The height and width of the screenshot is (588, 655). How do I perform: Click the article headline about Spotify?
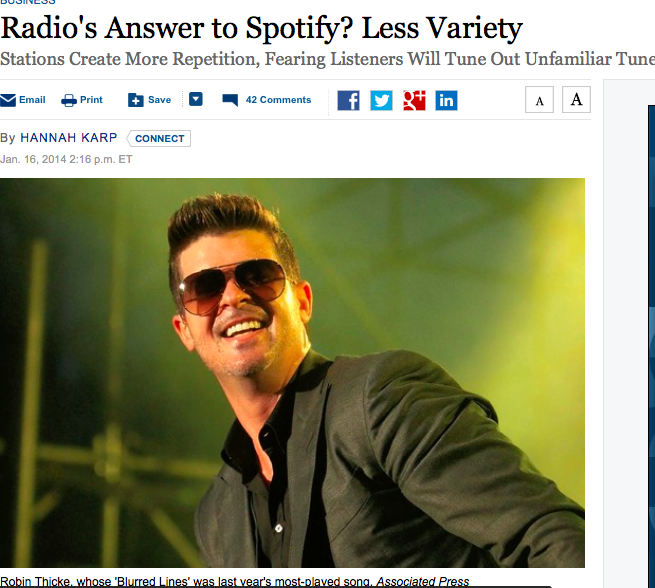tap(261, 29)
